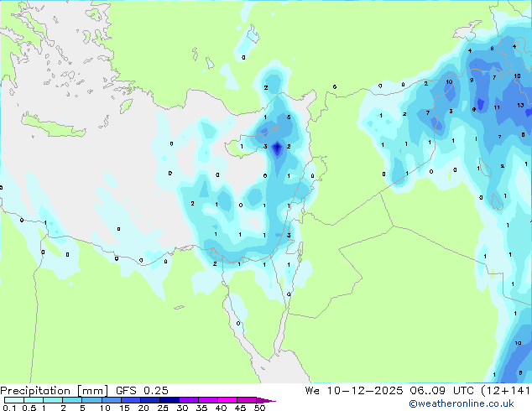This screenshot has height=411, width=532.
Task: Click the 50 legend scale label
Action: [x=259, y=408]
